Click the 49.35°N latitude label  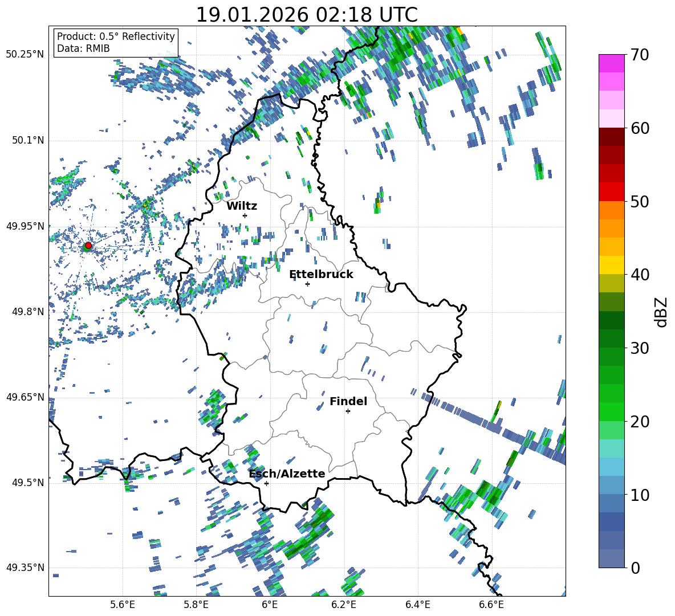(25, 568)
